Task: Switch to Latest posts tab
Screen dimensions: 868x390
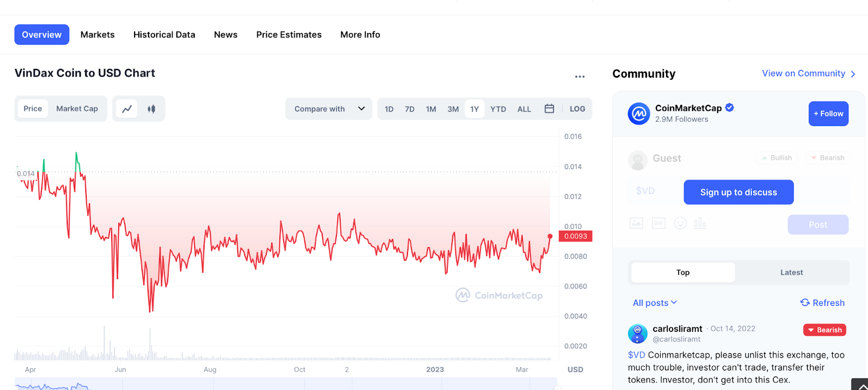Action: pos(791,273)
